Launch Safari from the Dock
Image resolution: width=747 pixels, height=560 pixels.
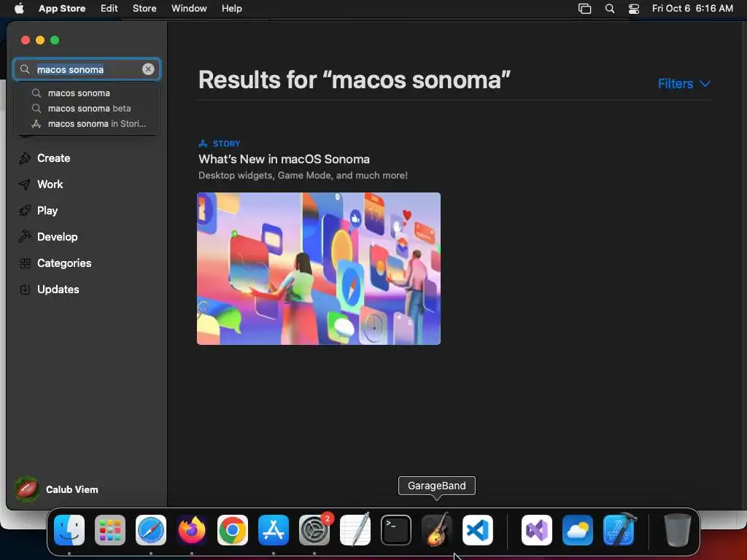pos(151,530)
